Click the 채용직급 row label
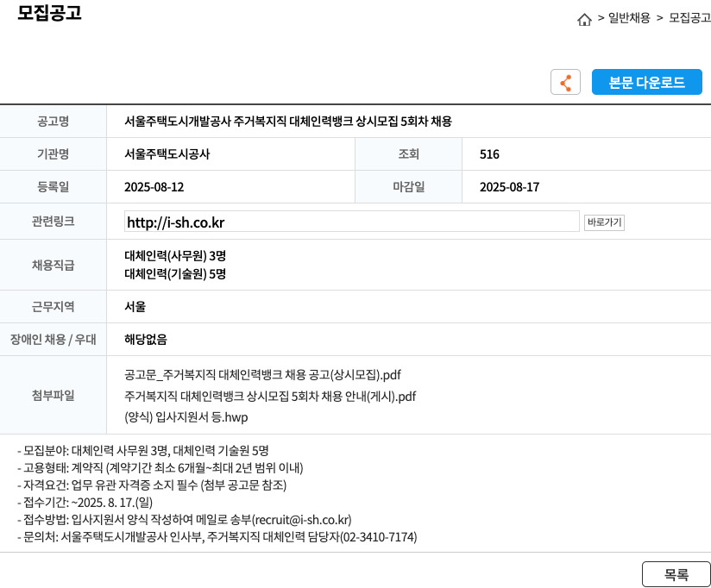The height and width of the screenshot is (588, 711). pos(53,265)
